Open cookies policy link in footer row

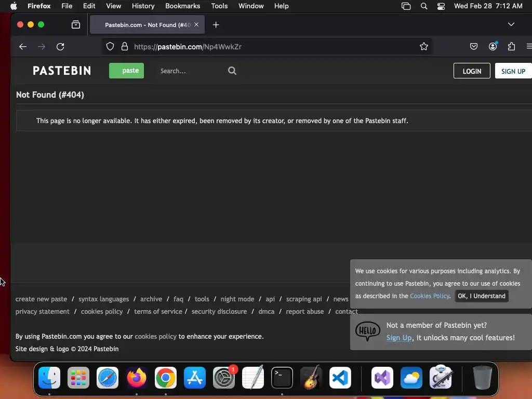[x=102, y=312]
